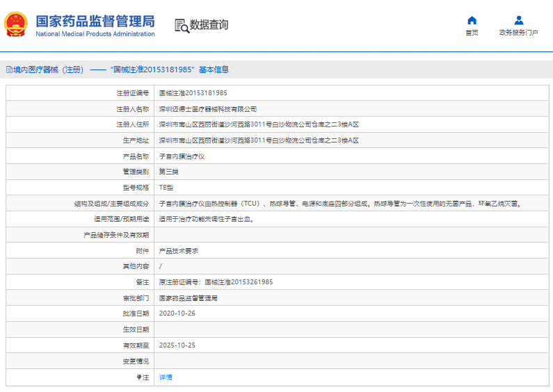Select the 备注 label
553x392 pixels.
[143, 282]
